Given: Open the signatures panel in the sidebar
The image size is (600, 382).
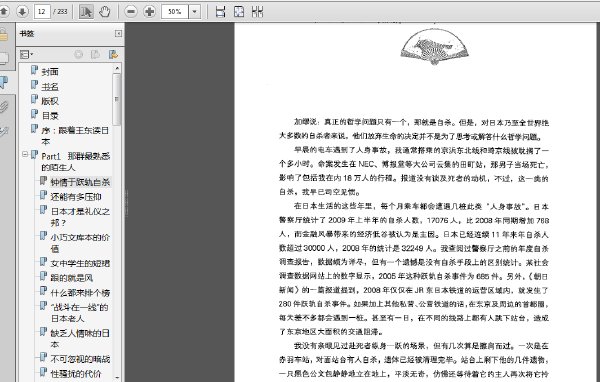Looking at the screenshot, I should point(4,131).
